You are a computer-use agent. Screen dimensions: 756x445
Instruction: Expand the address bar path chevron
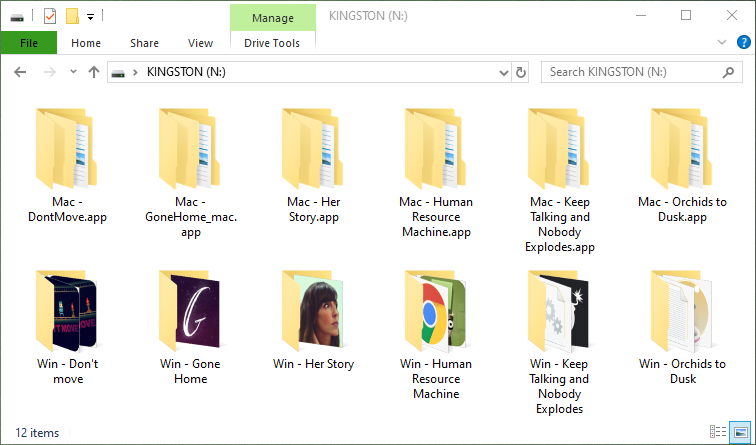tap(135, 72)
